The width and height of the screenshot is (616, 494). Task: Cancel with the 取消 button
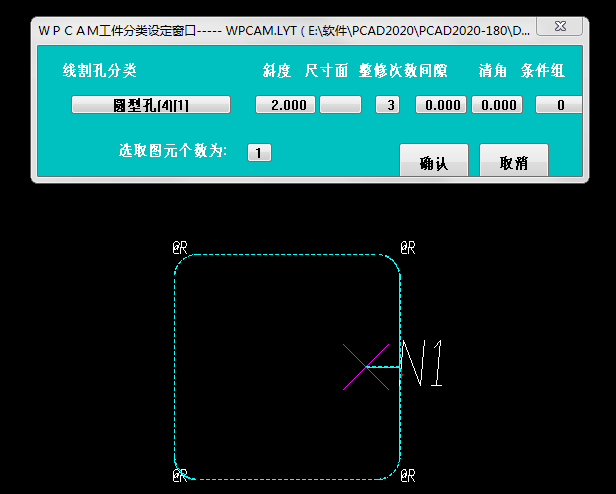point(514,160)
